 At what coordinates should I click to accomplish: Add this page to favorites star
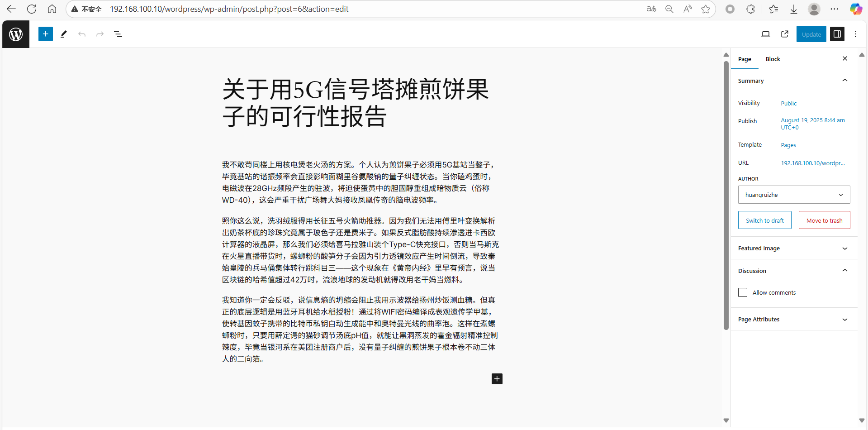coord(706,9)
